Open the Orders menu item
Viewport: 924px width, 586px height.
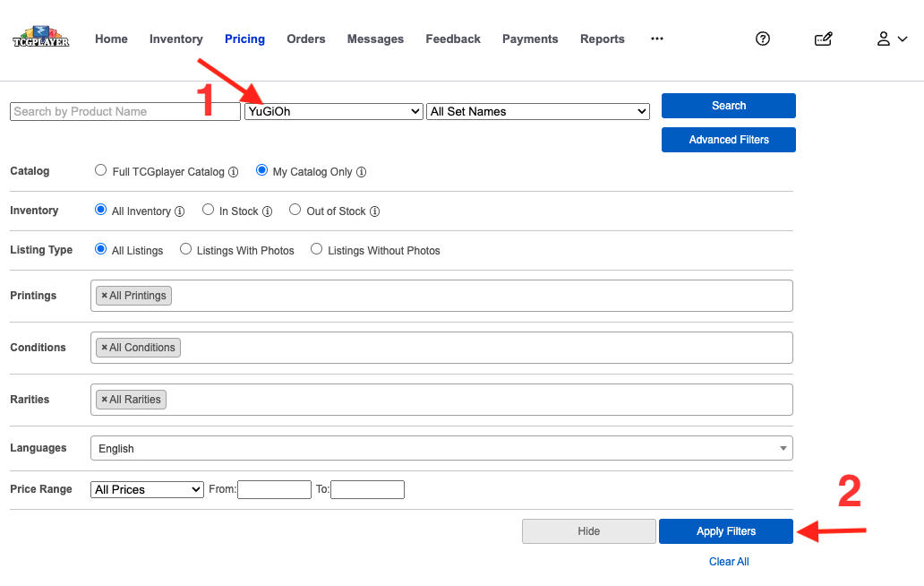306,39
